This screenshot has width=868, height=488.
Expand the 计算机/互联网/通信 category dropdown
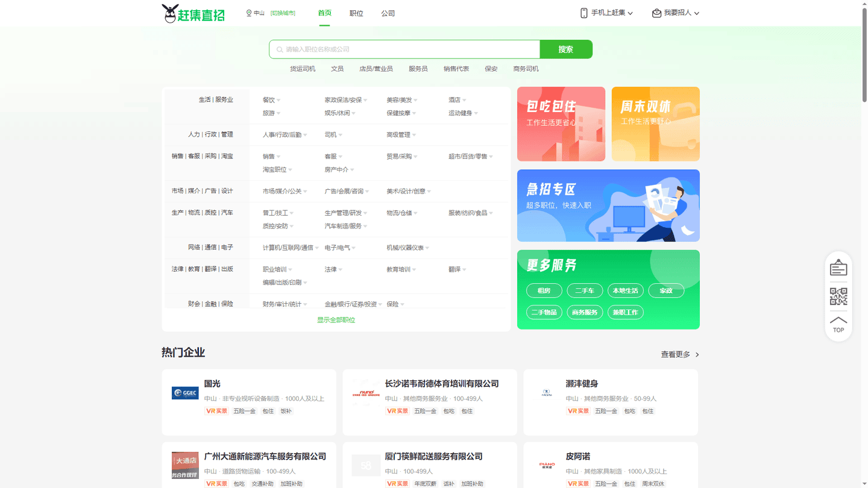point(317,248)
